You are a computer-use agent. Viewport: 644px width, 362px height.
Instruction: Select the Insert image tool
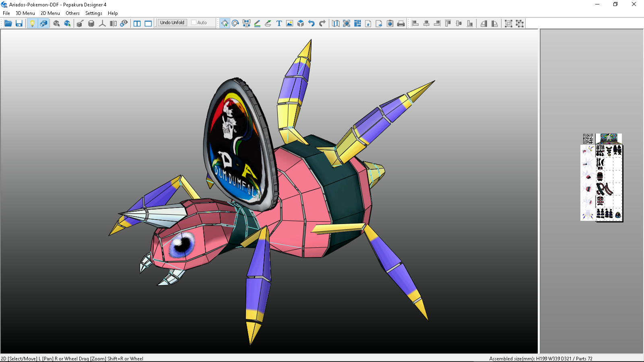click(289, 23)
